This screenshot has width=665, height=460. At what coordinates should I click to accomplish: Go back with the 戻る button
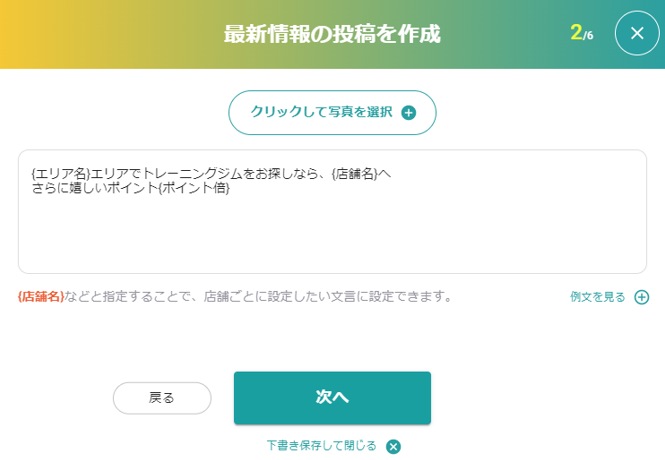point(162,398)
